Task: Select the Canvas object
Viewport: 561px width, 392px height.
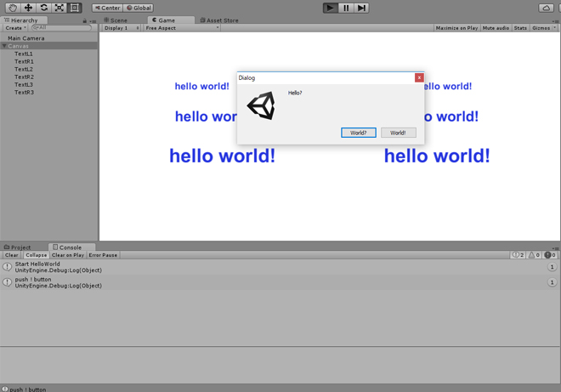Action: [x=48, y=46]
